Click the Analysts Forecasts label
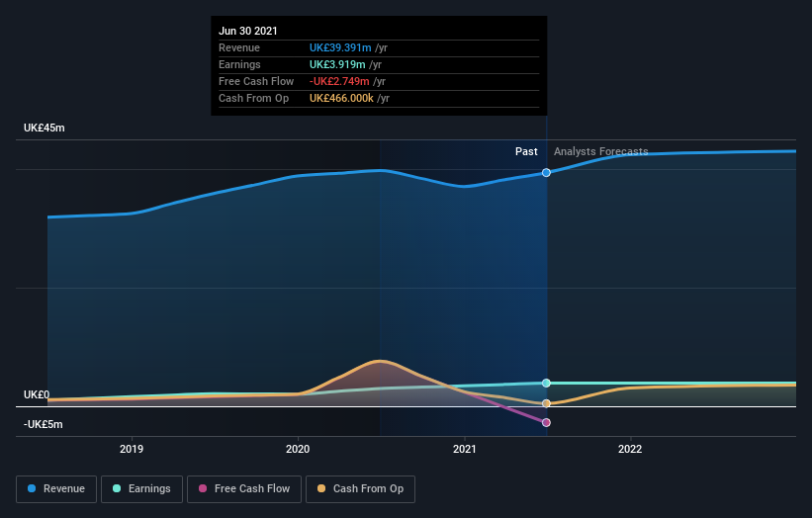 [x=600, y=151]
